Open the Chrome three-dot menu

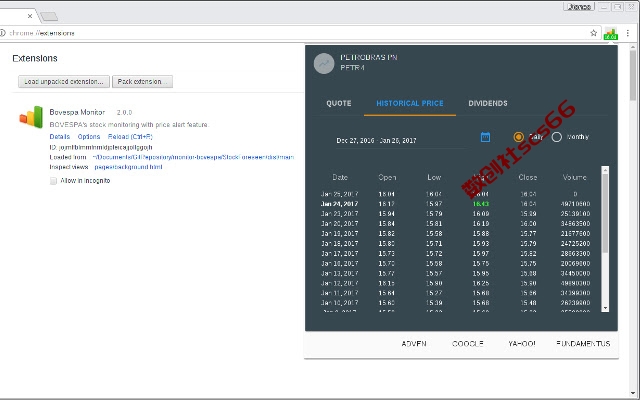[x=628, y=33]
